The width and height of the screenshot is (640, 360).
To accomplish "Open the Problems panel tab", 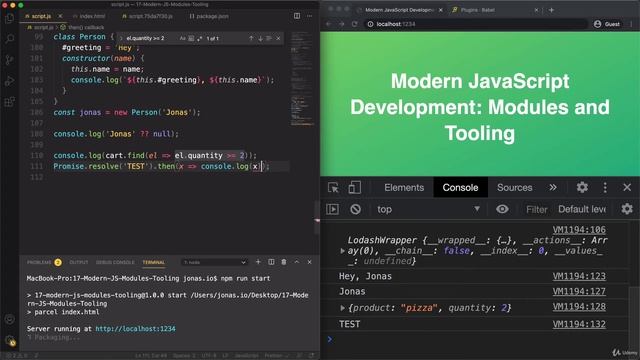I will point(44,262).
